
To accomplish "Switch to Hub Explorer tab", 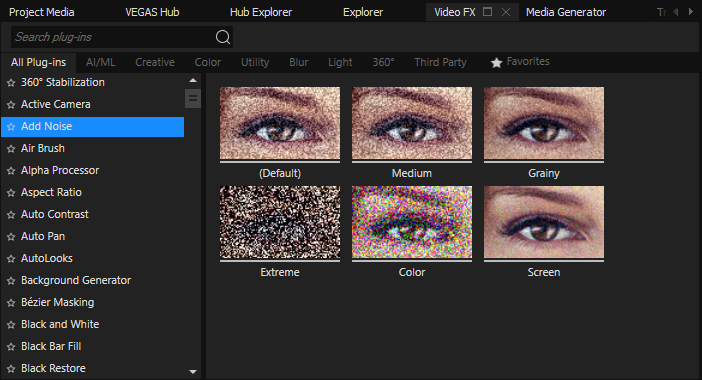I will (261, 12).
